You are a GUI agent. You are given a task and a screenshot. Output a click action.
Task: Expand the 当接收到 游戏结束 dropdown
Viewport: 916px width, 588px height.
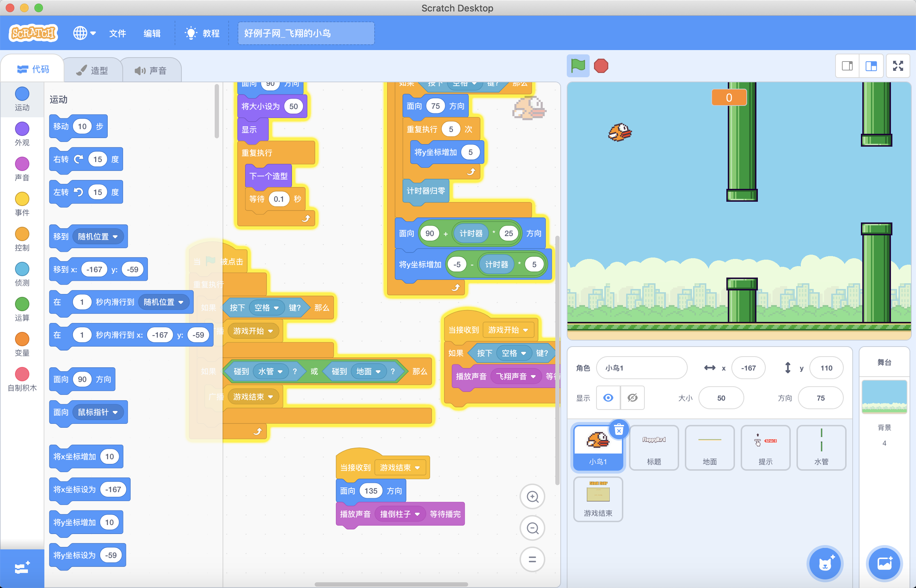coord(400,468)
